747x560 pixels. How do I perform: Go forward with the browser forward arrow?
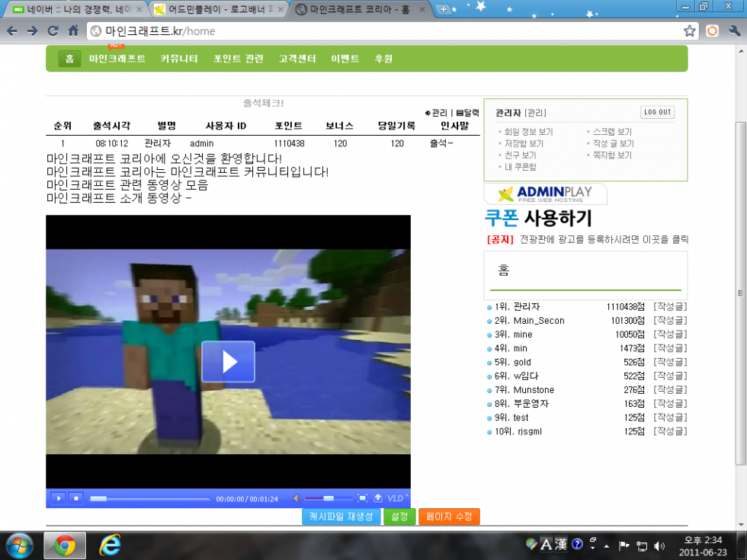coord(32,31)
